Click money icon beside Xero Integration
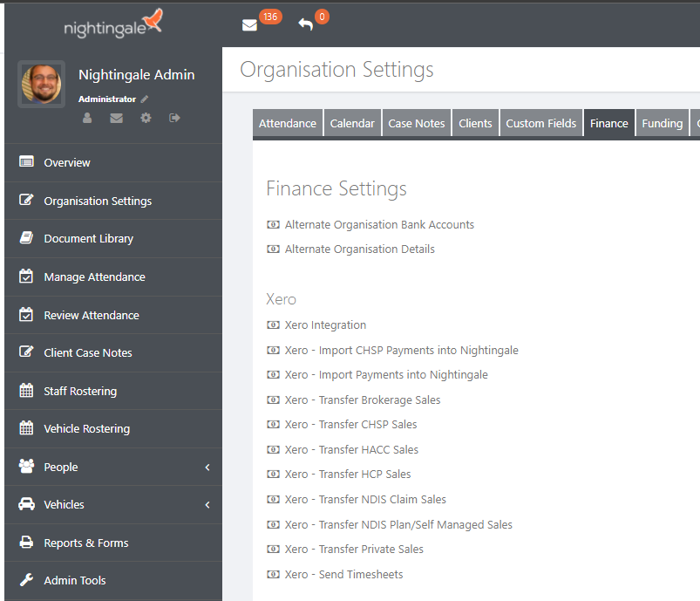The width and height of the screenshot is (700, 601). pos(273,324)
